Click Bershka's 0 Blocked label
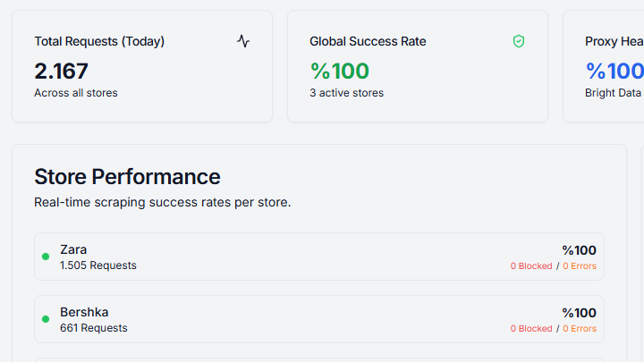Screen dimensions: 644x362 [x=531, y=328]
